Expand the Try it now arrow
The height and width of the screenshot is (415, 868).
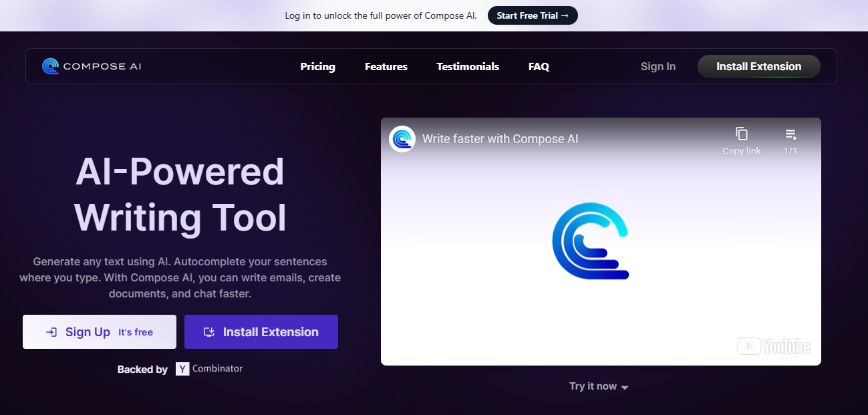tap(624, 388)
